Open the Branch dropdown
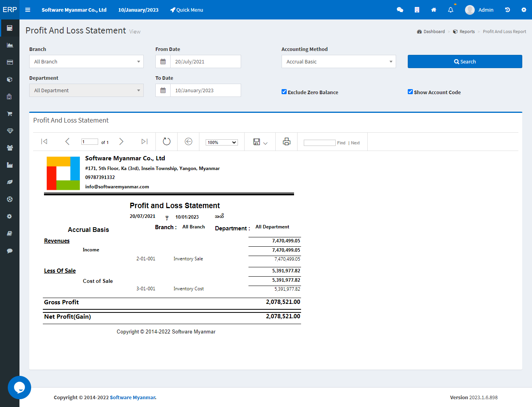Screen dimensions: 532x407 coord(86,61)
